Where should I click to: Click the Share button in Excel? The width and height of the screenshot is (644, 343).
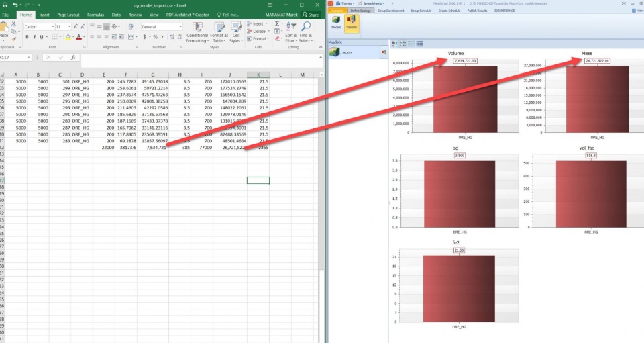click(x=311, y=14)
